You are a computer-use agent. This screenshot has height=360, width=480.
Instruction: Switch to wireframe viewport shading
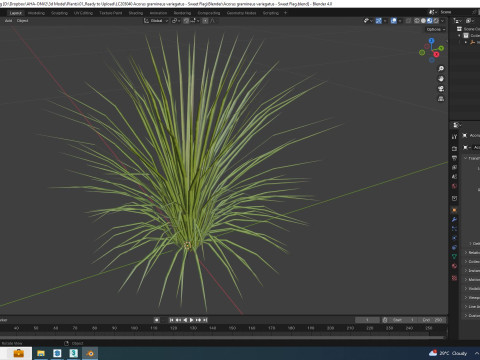coord(417,21)
